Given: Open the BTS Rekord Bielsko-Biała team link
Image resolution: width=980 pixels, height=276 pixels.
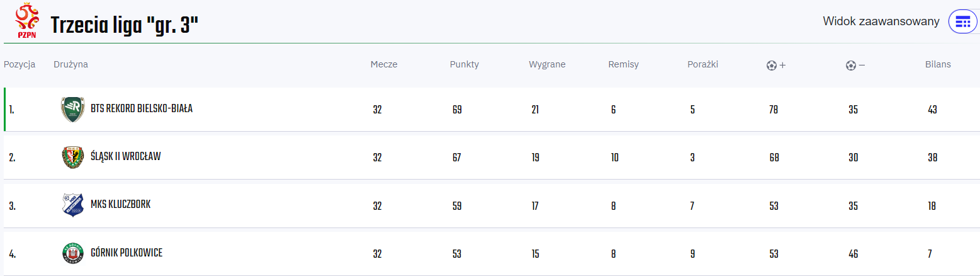Looking at the screenshot, I should click(x=142, y=108).
